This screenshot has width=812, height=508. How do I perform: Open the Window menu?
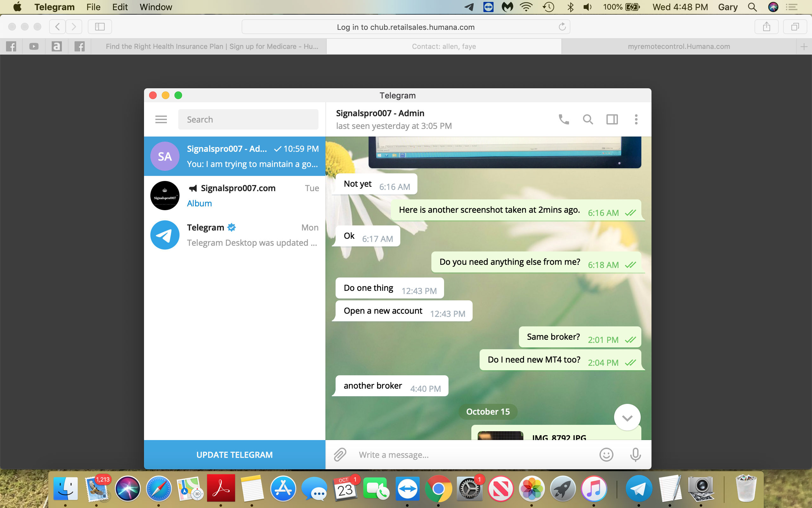click(x=156, y=7)
